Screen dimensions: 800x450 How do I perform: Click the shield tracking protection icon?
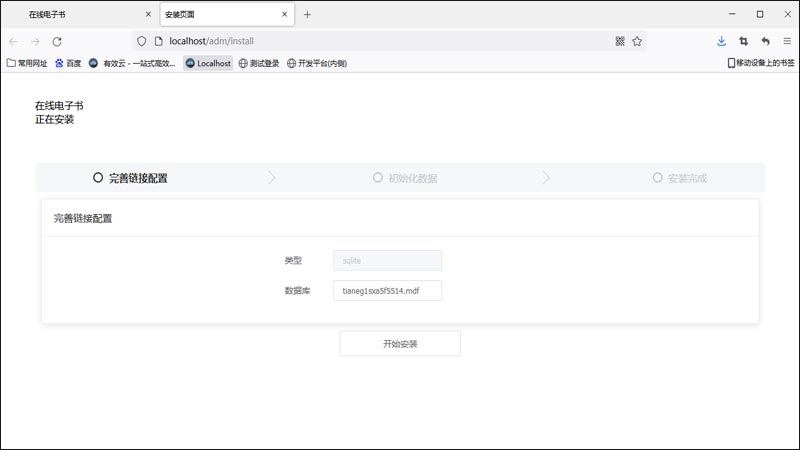(142, 41)
